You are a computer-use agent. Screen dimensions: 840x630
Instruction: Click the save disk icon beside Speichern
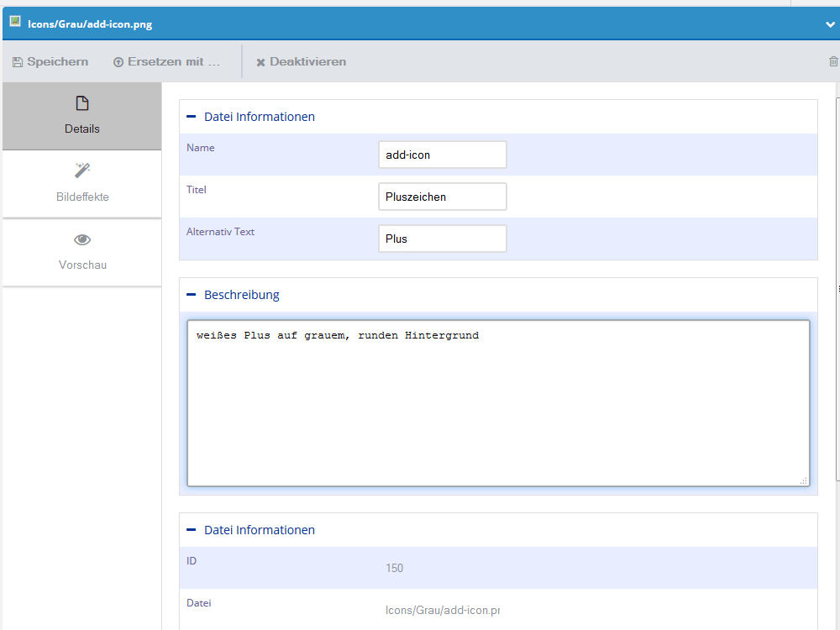coord(18,62)
